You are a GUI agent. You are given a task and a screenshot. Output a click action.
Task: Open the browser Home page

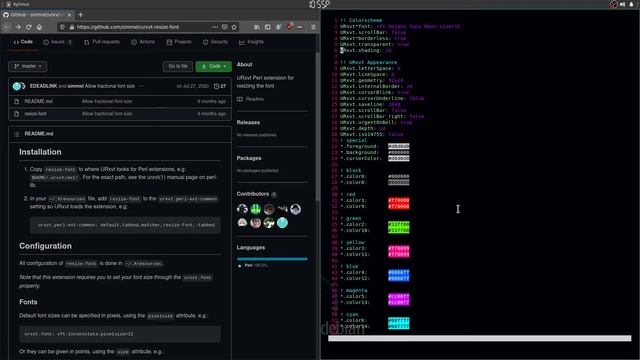coord(40,27)
